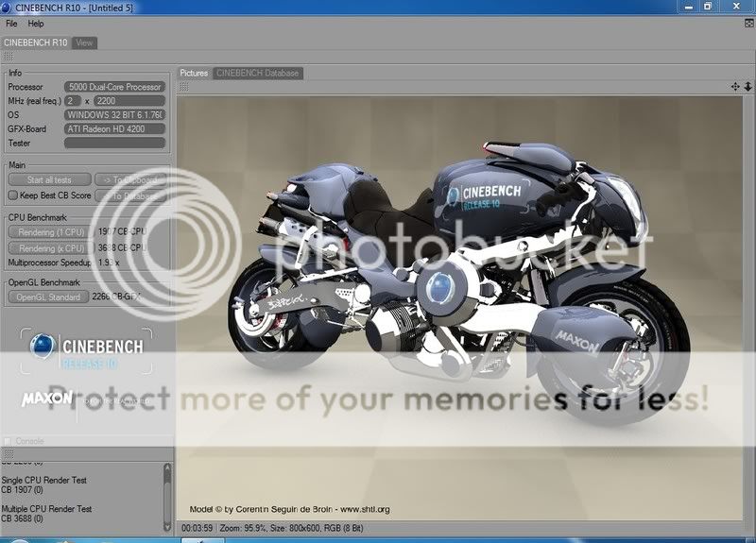The image size is (756, 543).
Task: Click the 2200 MHz frequency field
Action: coord(129,101)
